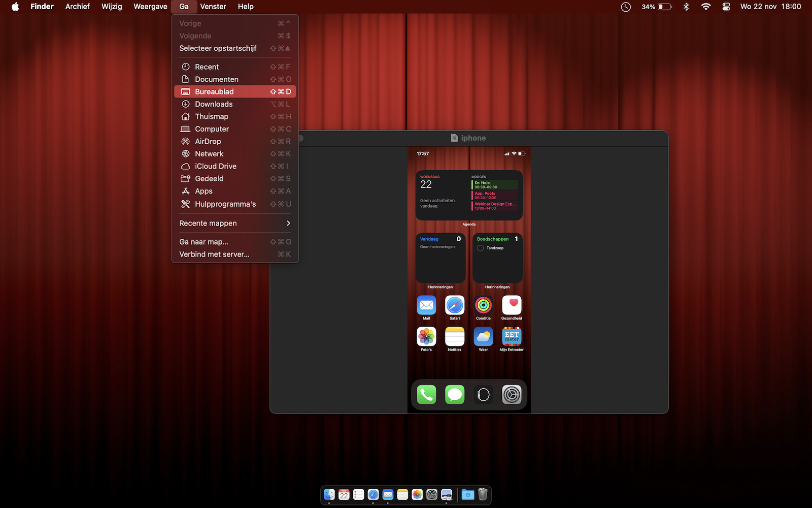
Task: Click the Mijn Eetmeter icon in the iphone image
Action: (512, 336)
